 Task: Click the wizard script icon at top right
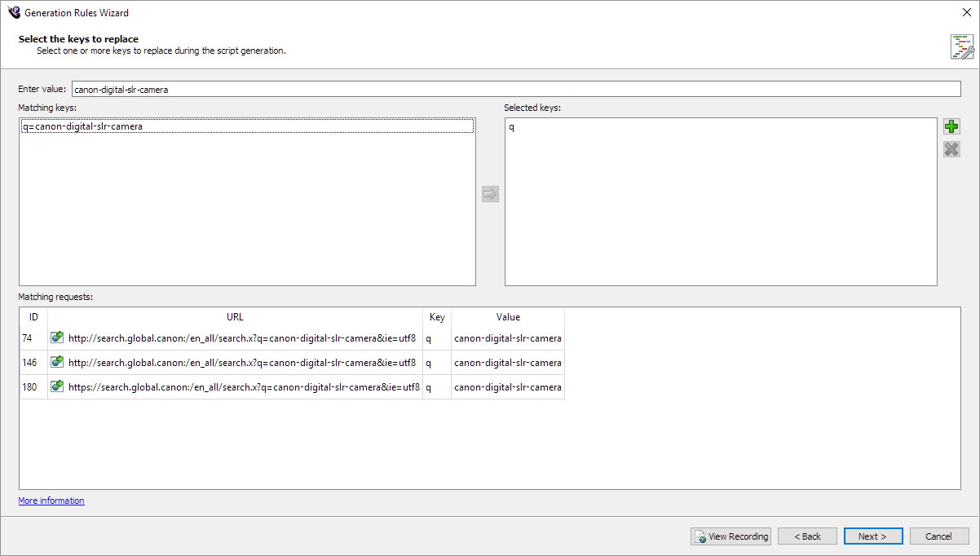[x=962, y=47]
